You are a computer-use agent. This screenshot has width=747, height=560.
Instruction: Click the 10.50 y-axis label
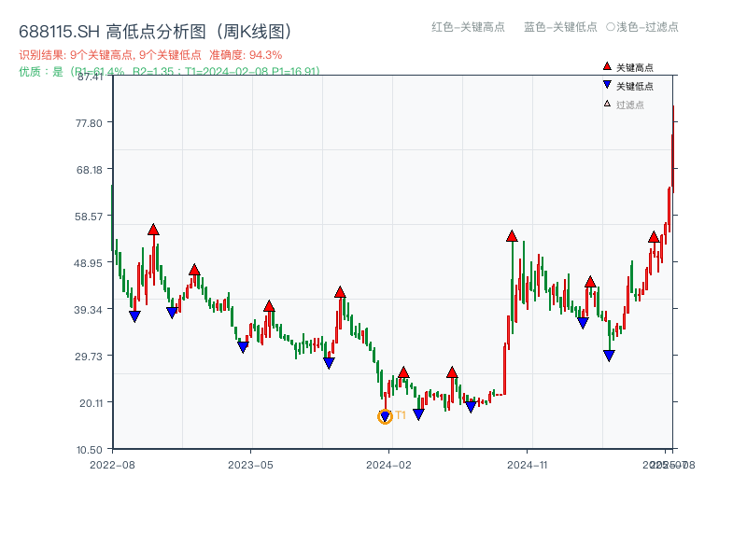click(x=89, y=450)
